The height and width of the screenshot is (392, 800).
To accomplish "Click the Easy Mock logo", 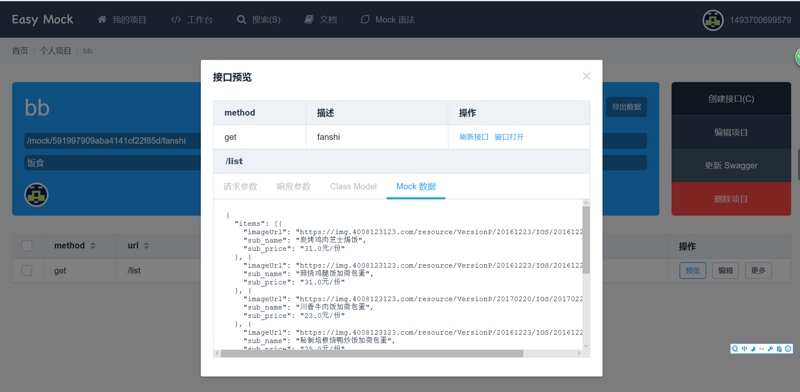I will (x=42, y=19).
